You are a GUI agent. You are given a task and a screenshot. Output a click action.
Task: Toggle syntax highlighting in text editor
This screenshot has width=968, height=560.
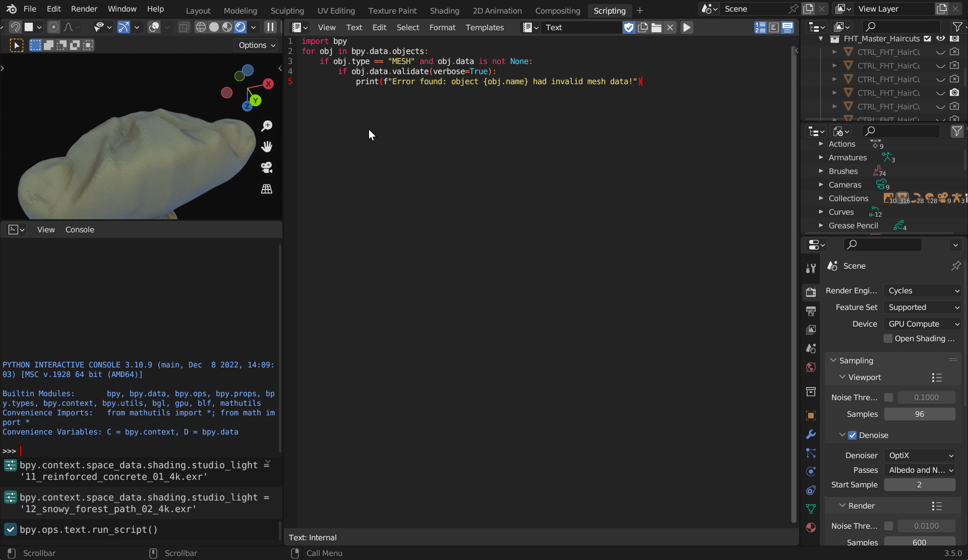(x=787, y=28)
